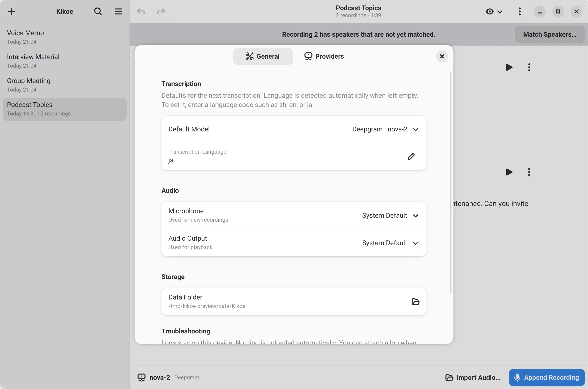
Task: Click the redo arrow
Action: [x=161, y=11]
